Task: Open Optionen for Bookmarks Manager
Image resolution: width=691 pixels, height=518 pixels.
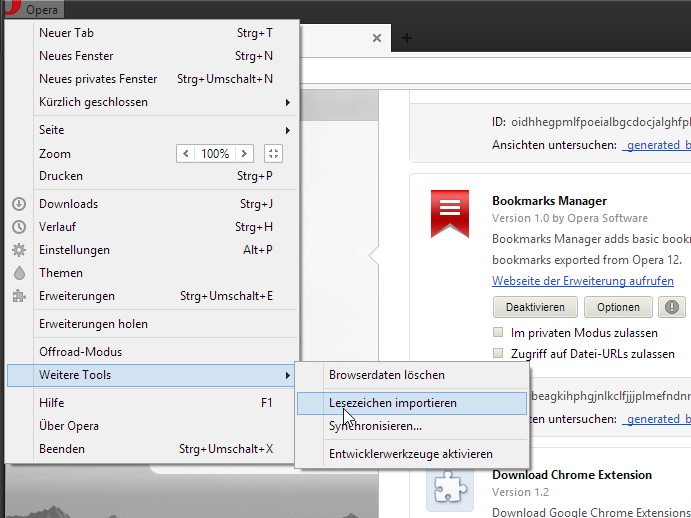Action: pos(618,307)
